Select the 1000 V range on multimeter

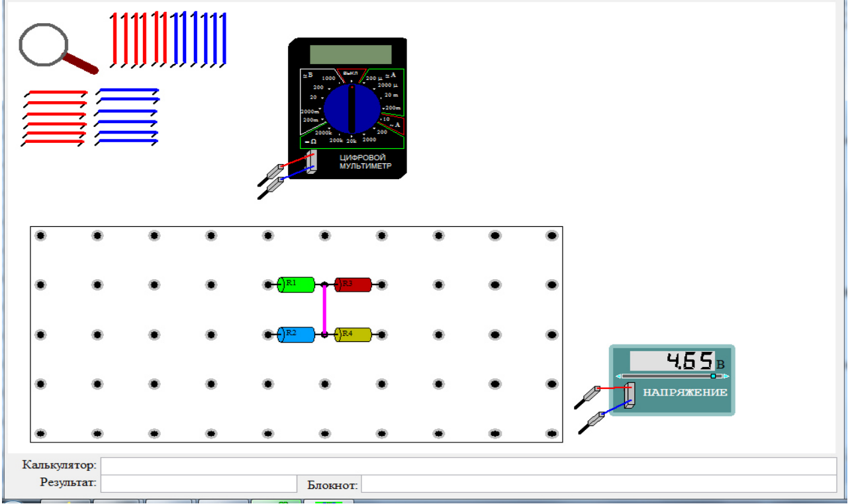[x=329, y=78]
